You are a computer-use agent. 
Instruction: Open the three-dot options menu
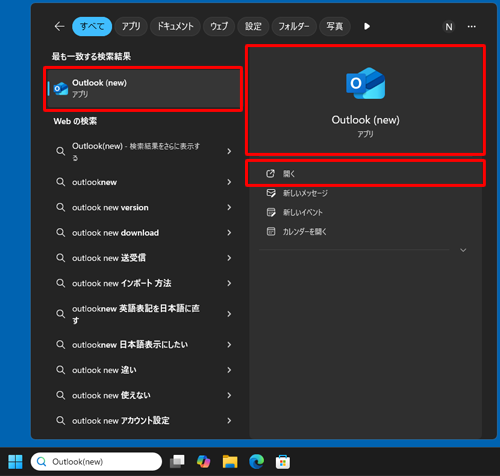tap(472, 27)
